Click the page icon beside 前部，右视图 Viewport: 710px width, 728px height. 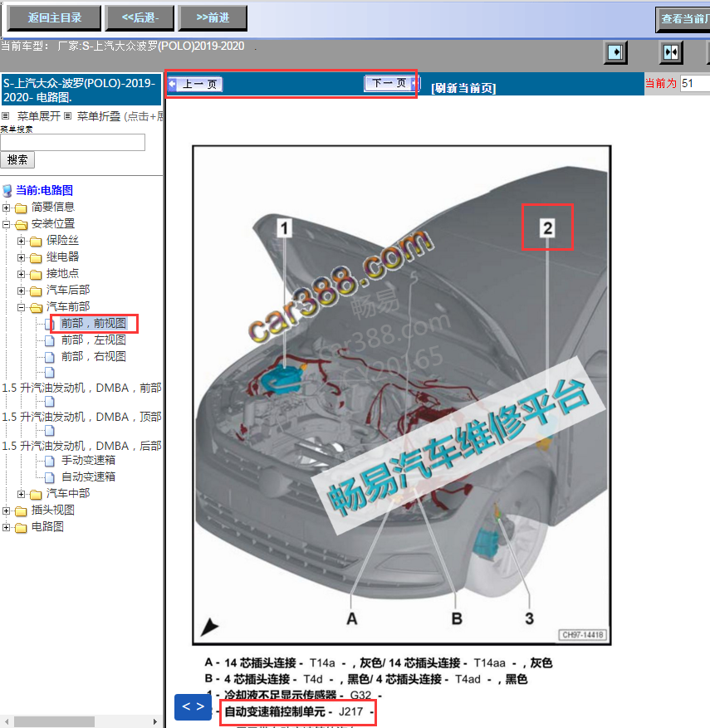pos(50,358)
